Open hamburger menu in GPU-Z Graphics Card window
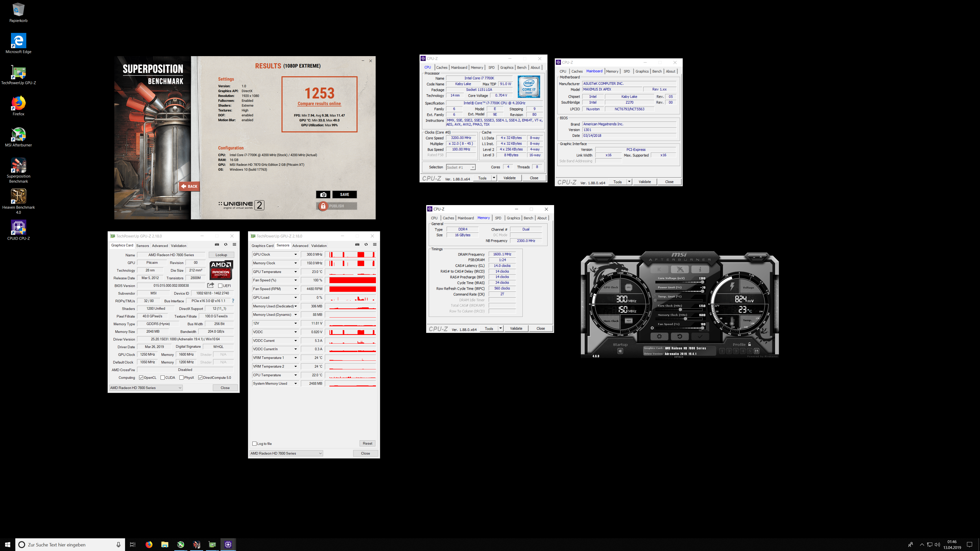 234,245
